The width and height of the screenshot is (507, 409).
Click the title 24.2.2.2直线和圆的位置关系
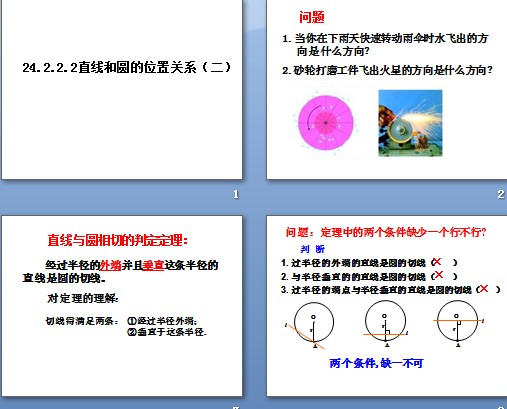coord(127,68)
